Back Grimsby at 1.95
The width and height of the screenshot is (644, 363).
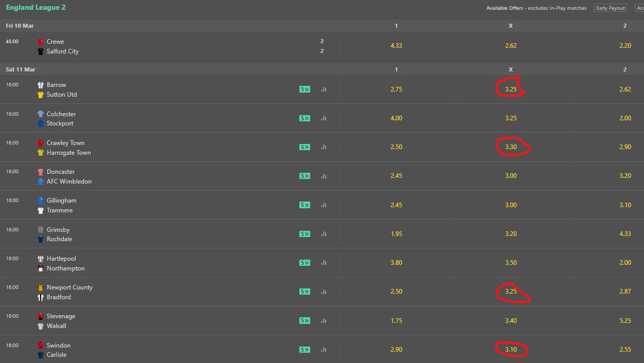pyautogui.click(x=396, y=234)
